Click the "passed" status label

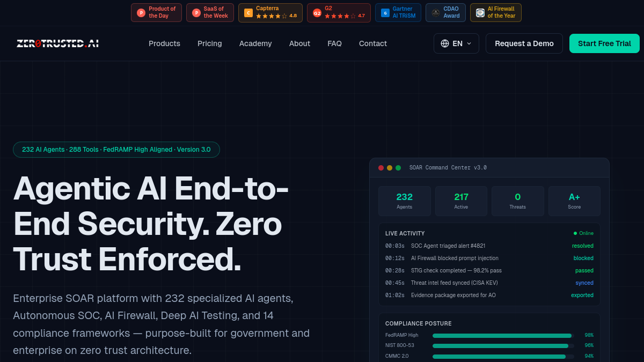pyautogui.click(x=584, y=270)
